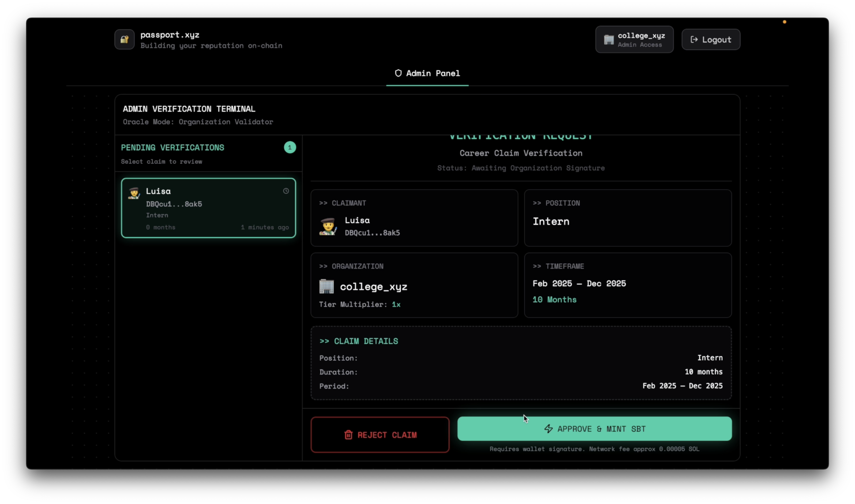Log out using the Logout button
Image resolution: width=855 pixels, height=504 pixels.
tap(710, 40)
